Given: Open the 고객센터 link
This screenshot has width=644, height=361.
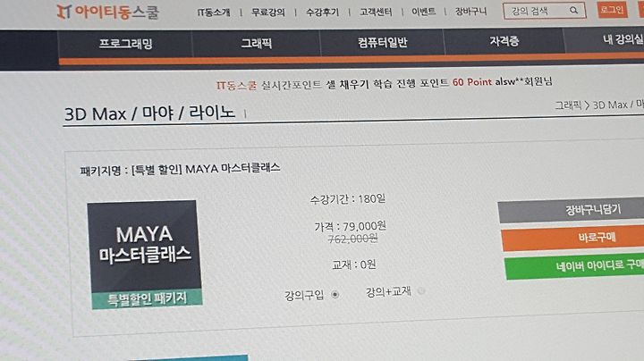Looking at the screenshot, I should (x=376, y=12).
